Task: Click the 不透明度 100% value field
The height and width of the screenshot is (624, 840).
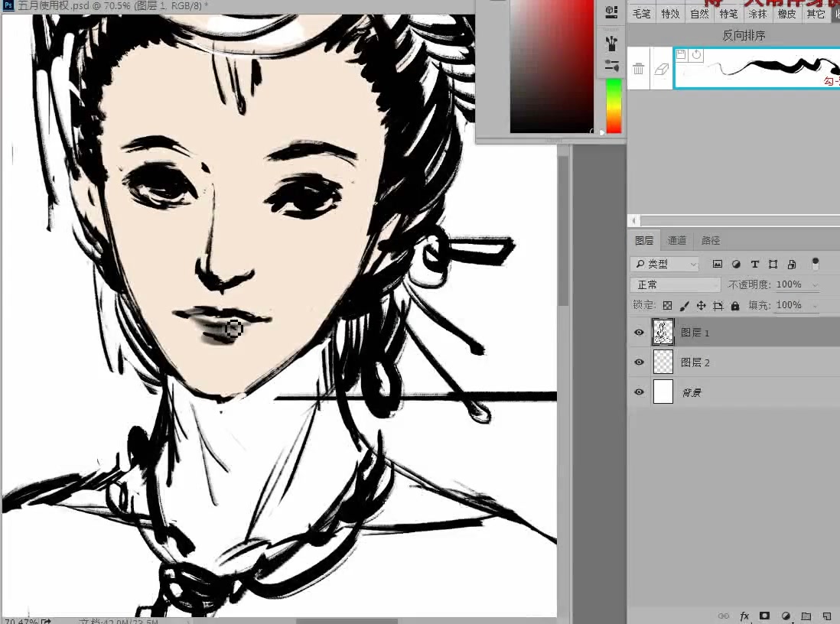Action: tap(789, 284)
